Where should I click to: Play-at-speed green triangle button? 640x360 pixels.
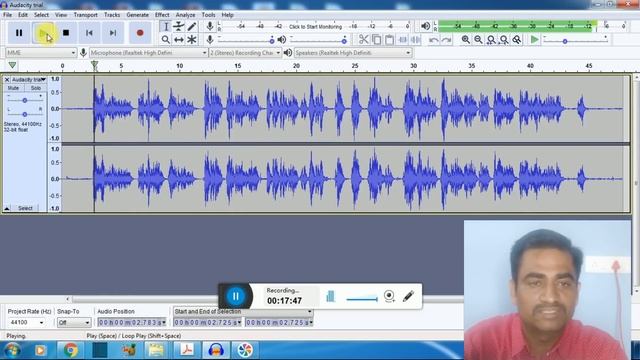pyautogui.click(x=534, y=40)
